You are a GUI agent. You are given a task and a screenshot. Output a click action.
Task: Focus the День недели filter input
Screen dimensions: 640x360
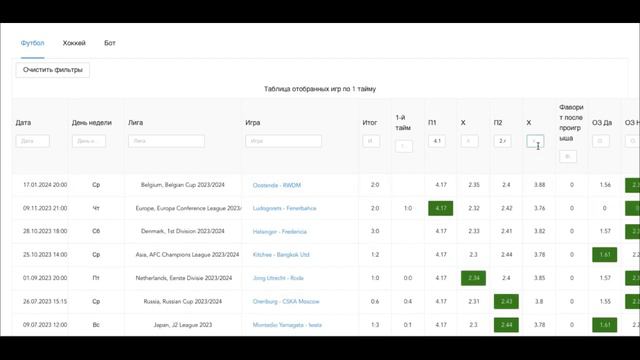click(x=89, y=141)
